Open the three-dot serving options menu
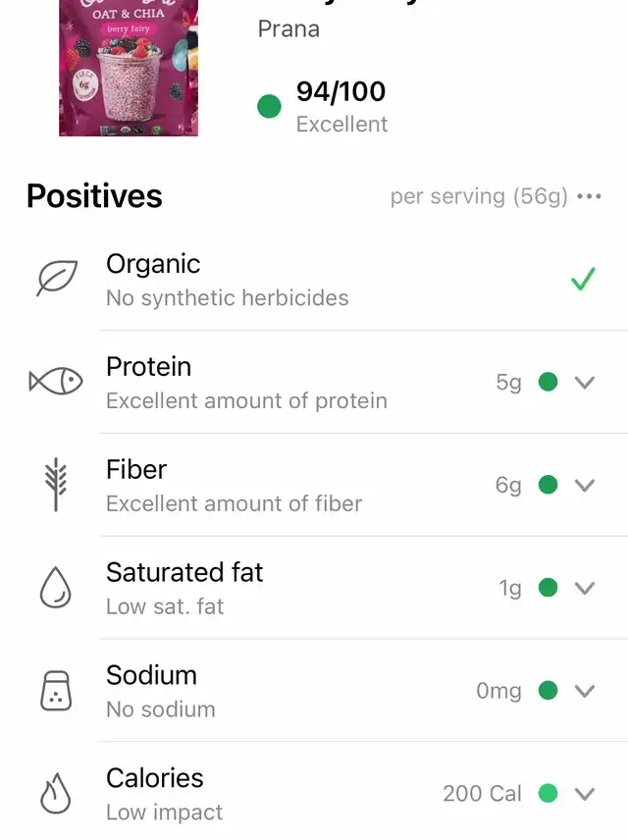 pyautogui.click(x=589, y=196)
